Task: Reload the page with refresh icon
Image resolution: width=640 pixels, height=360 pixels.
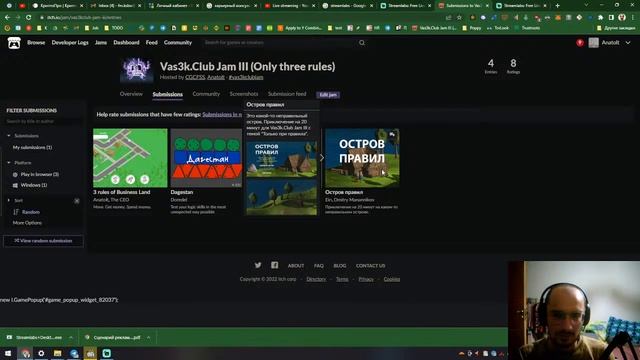Action: (x=29, y=18)
